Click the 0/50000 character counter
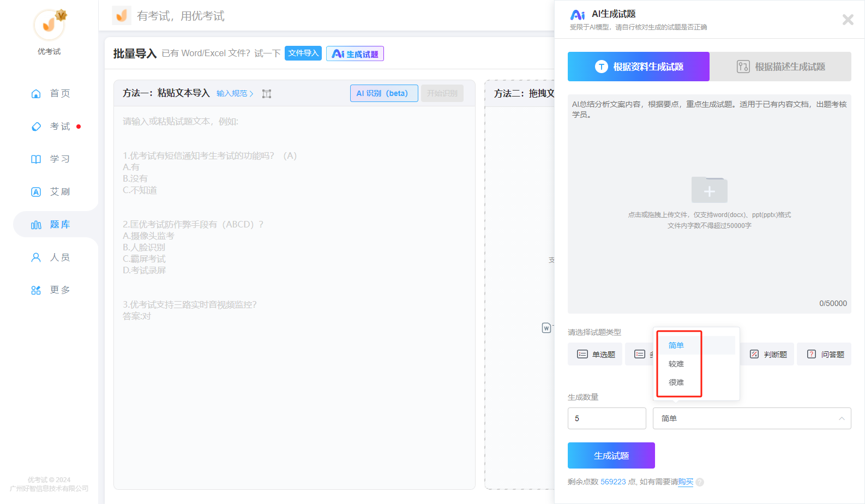The height and width of the screenshot is (504, 865). pos(833,303)
